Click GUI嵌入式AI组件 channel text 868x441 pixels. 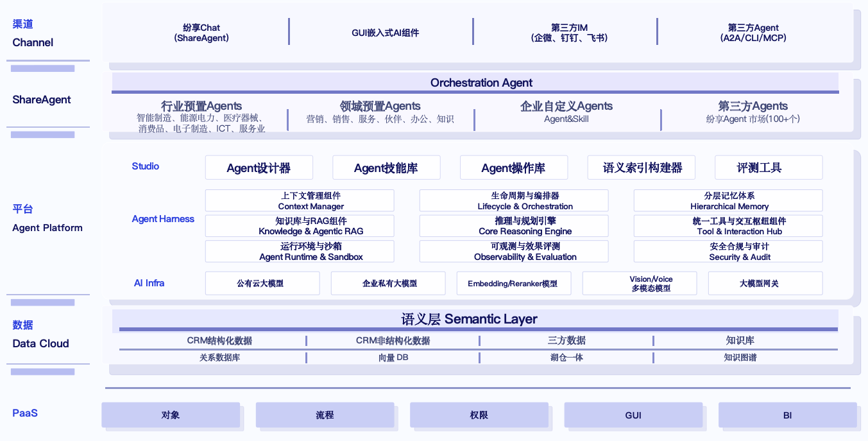(x=386, y=33)
